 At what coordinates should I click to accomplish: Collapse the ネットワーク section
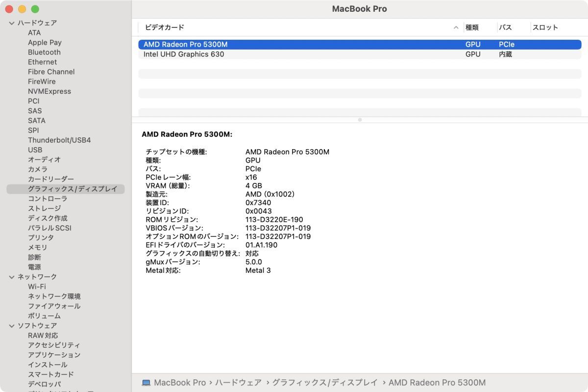(x=12, y=277)
